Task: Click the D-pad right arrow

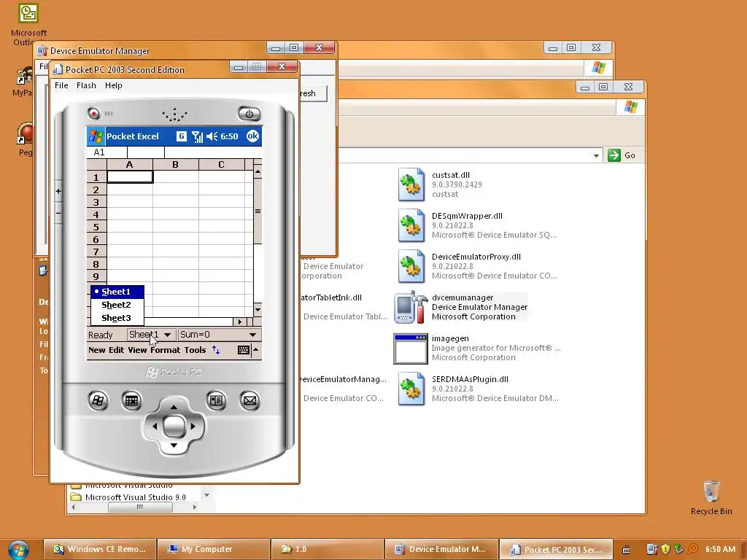Action: 193,426
